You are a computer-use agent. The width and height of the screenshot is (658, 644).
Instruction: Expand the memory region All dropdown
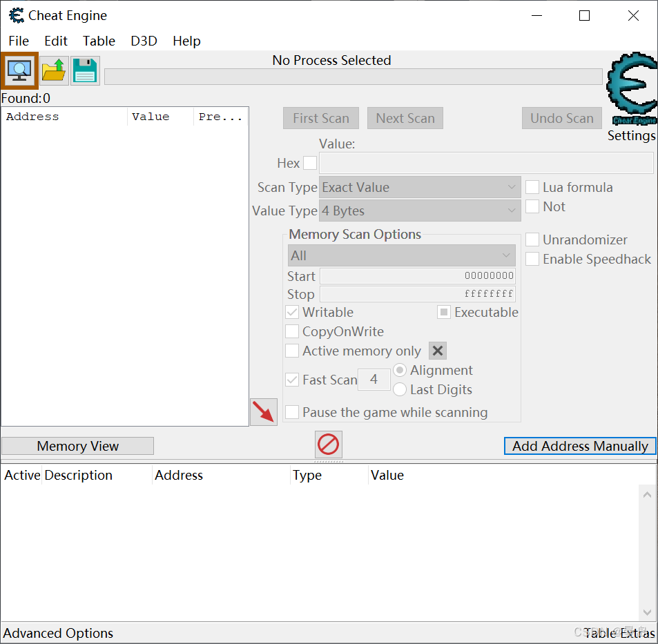(x=402, y=255)
